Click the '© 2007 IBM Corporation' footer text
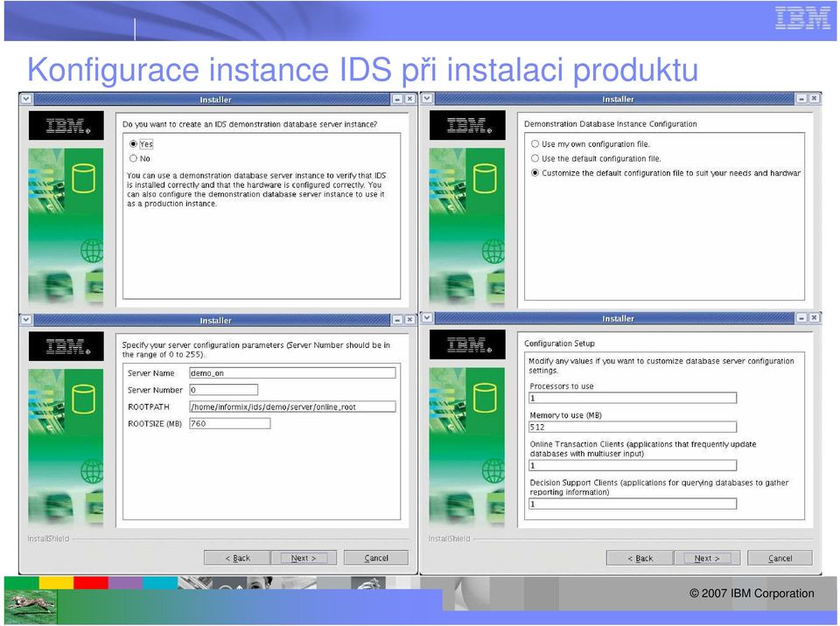The image size is (840, 626). (x=752, y=594)
